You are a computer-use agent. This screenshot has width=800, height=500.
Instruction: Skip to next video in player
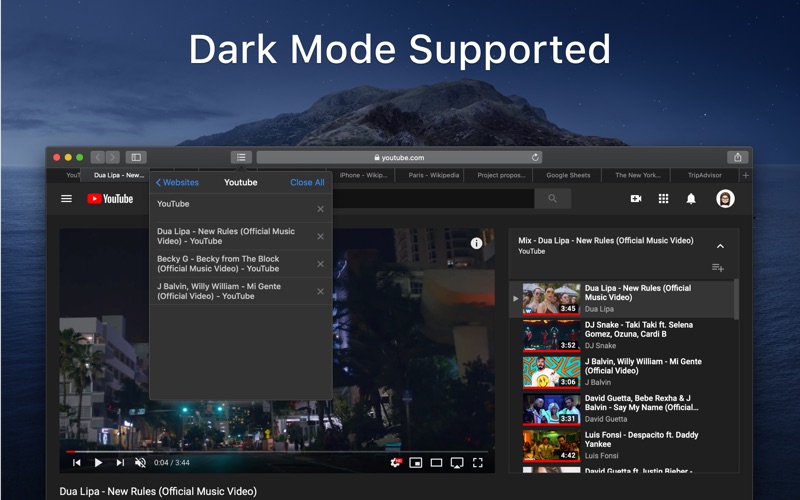pos(120,462)
